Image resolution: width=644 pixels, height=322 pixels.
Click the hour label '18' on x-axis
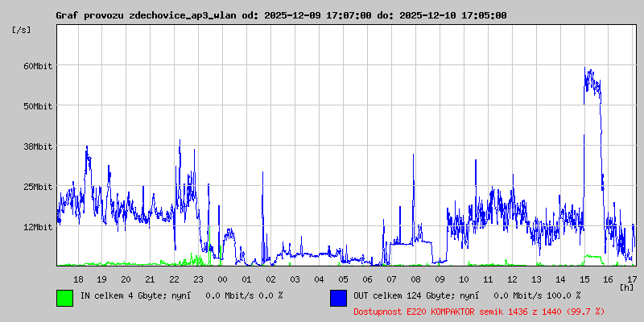[x=78, y=279]
